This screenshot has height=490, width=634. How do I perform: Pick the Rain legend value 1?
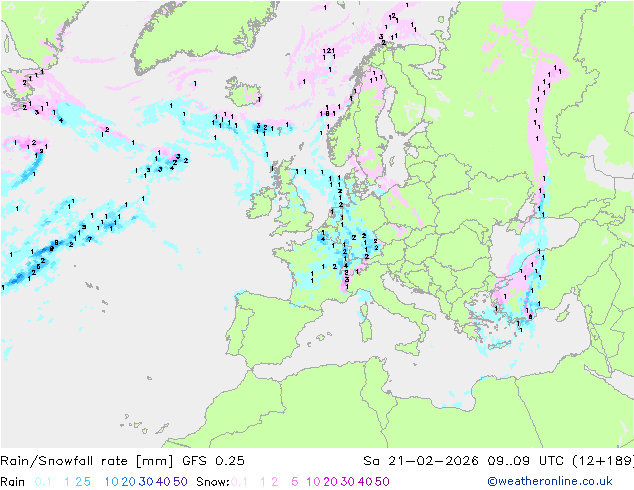pyautogui.click(x=67, y=482)
